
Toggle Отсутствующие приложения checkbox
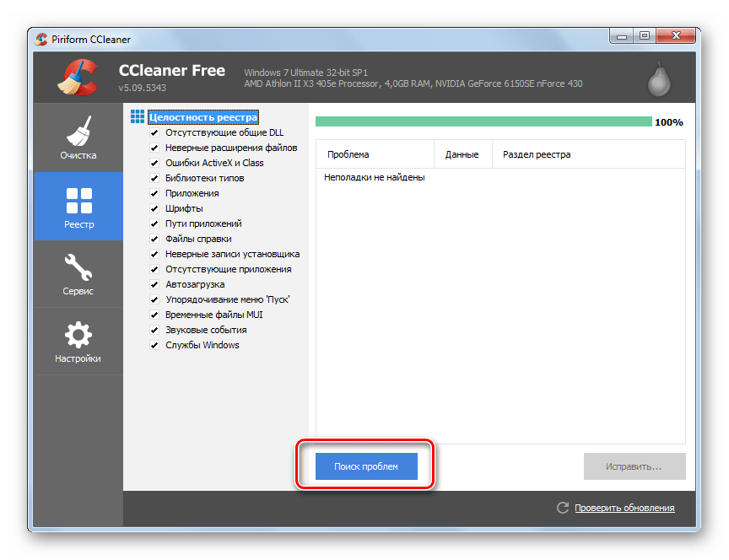[x=154, y=270]
